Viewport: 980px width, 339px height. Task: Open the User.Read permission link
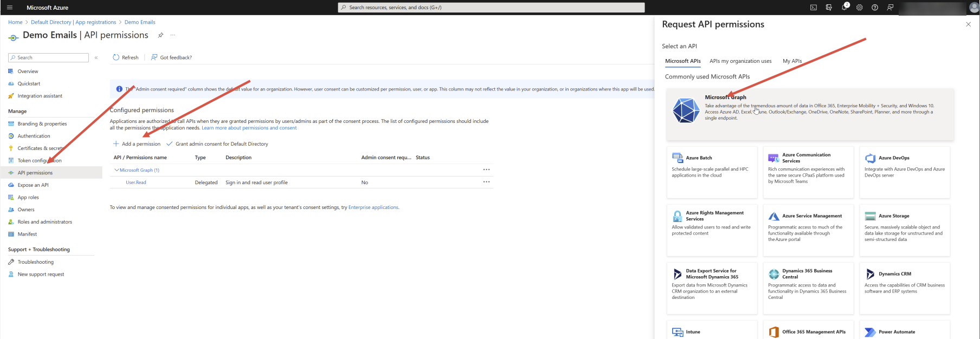pyautogui.click(x=136, y=182)
